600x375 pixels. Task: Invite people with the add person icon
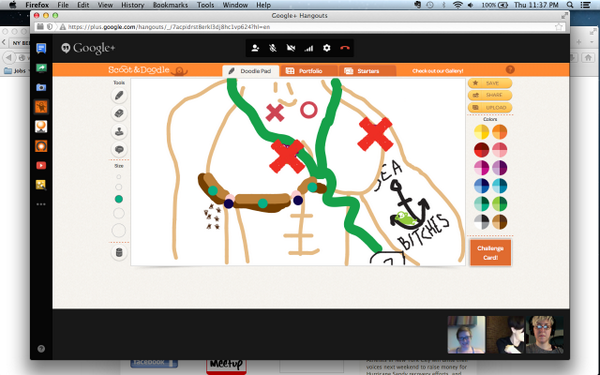pyautogui.click(x=255, y=48)
